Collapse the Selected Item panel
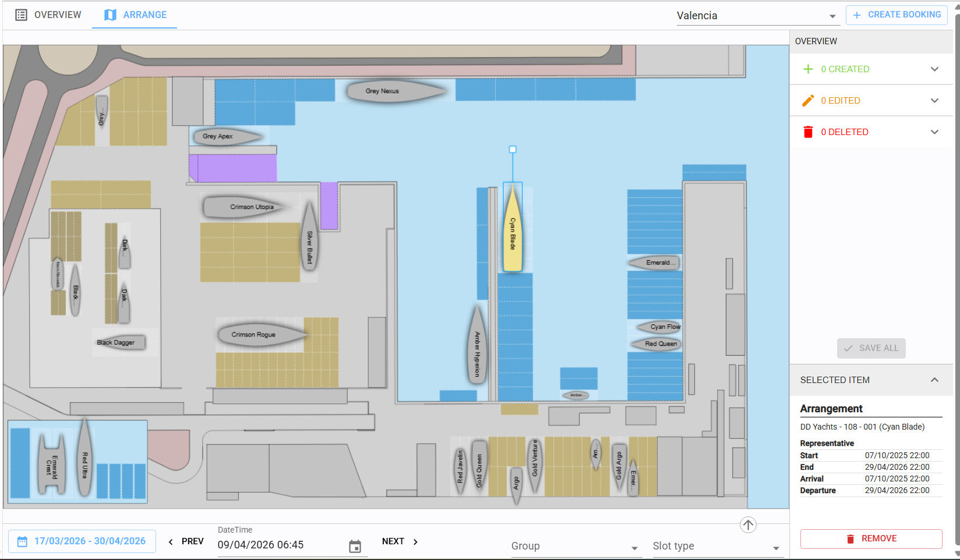Image resolution: width=960 pixels, height=560 pixels. (x=934, y=380)
